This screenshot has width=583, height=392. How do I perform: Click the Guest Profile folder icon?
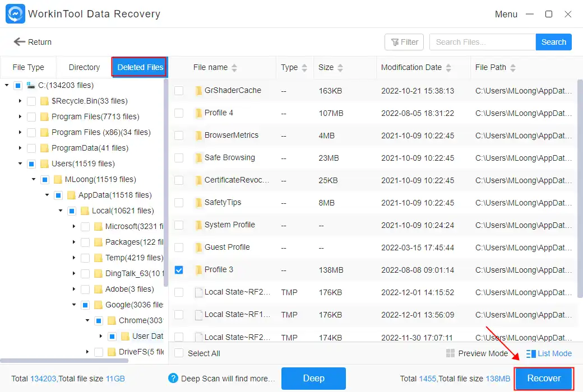pos(198,248)
